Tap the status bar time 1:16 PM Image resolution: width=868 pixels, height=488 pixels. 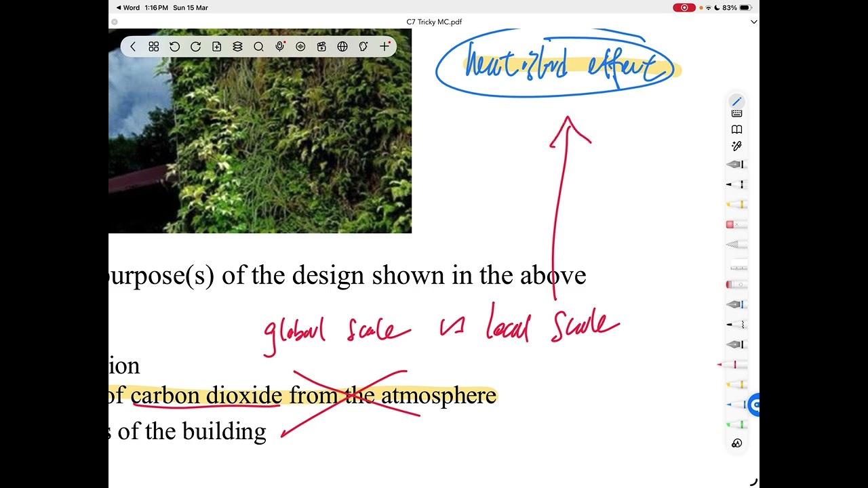pyautogui.click(x=156, y=7)
